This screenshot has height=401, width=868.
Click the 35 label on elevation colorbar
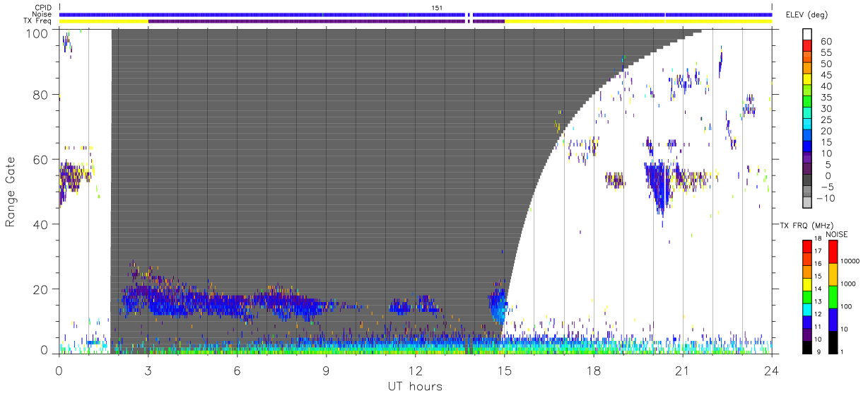click(x=826, y=98)
